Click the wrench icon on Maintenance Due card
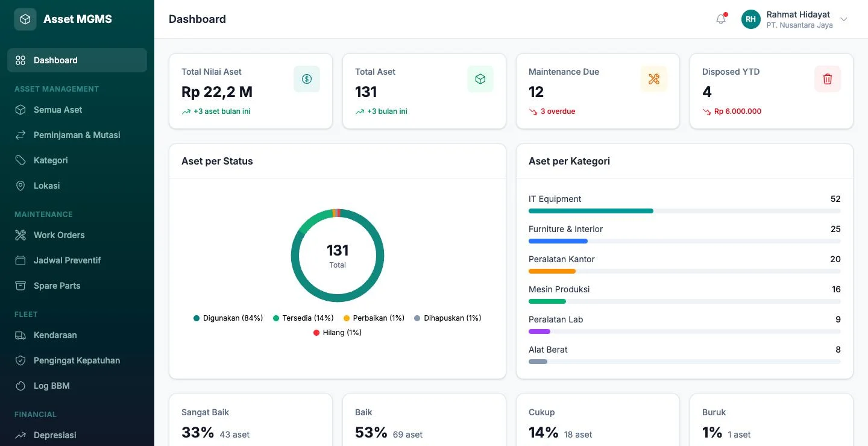The image size is (868, 446). click(x=654, y=79)
